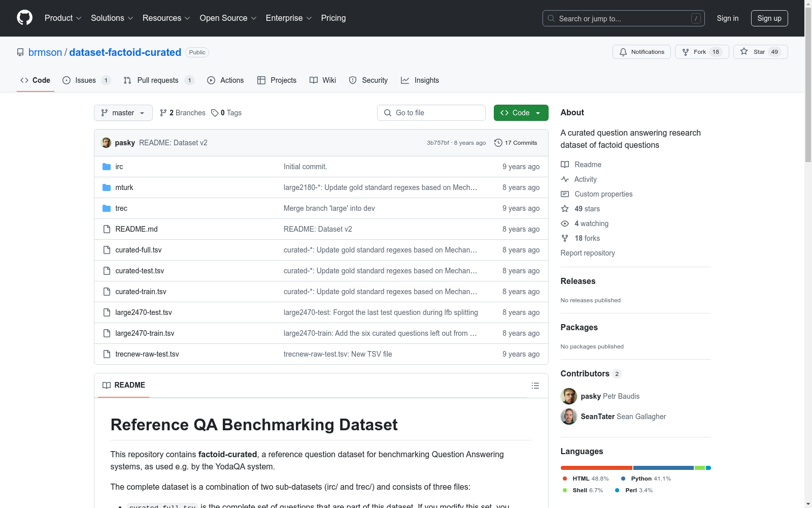Open the GitHub homepage logo
The image size is (812, 508).
[x=24, y=18]
